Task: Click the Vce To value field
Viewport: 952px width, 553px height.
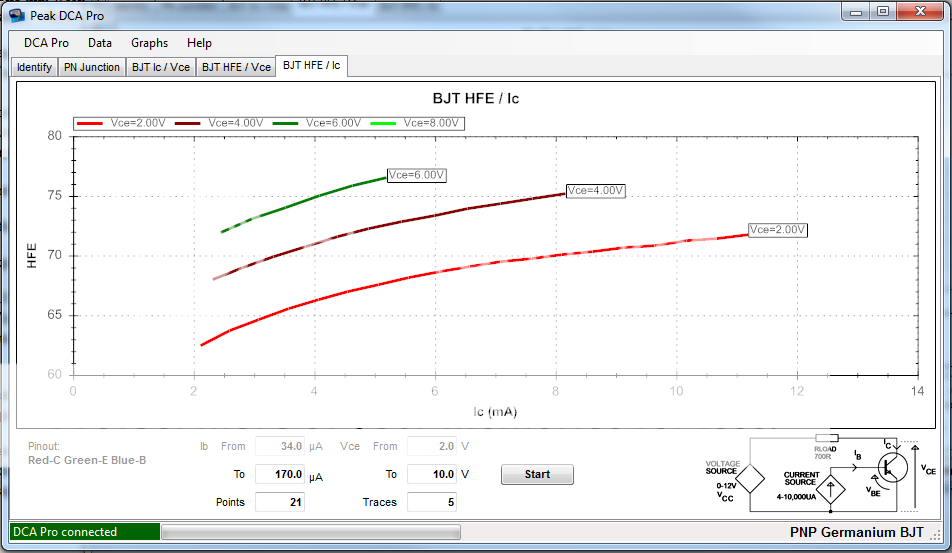Action: coord(431,474)
